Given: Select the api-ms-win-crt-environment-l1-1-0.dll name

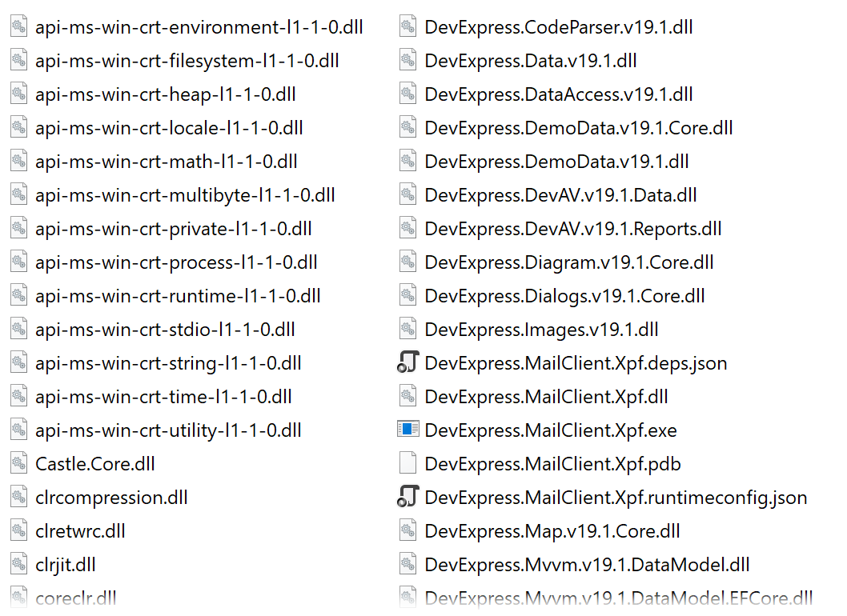Looking at the screenshot, I should [x=199, y=27].
